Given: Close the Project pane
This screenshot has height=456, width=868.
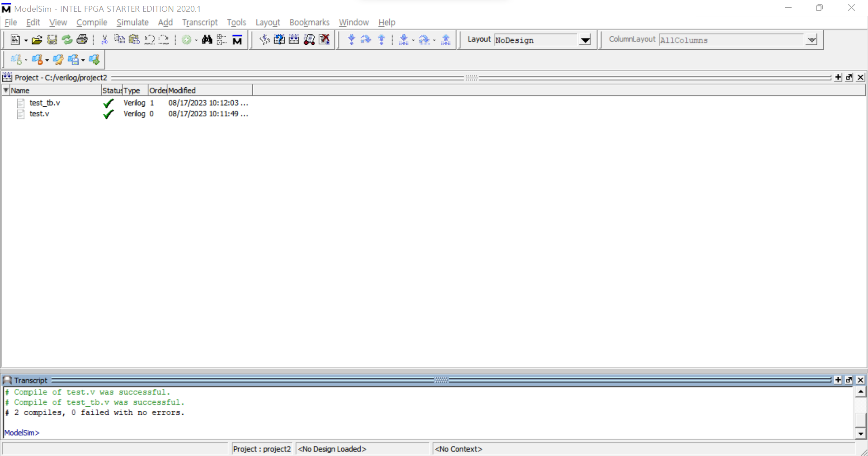Looking at the screenshot, I should tap(860, 77).
